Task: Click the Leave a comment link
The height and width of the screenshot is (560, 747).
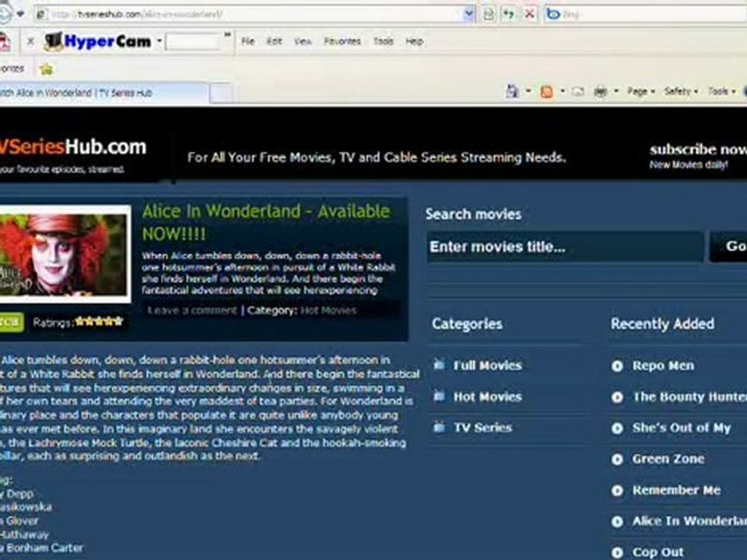Action: [x=192, y=310]
